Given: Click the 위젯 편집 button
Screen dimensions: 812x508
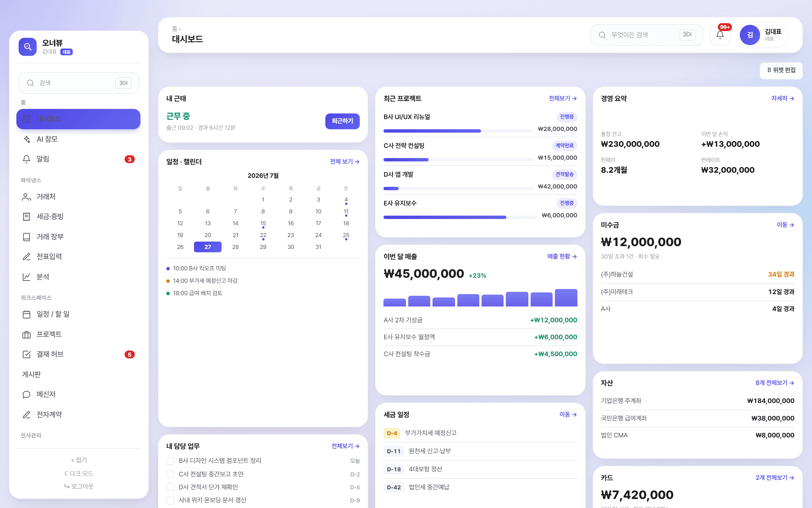Looking at the screenshot, I should coord(781,70).
